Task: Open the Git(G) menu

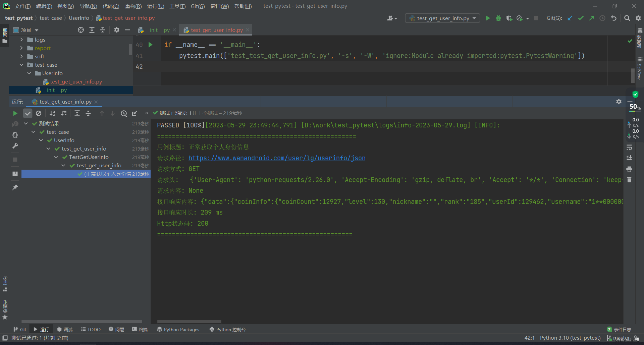Action: point(198,6)
